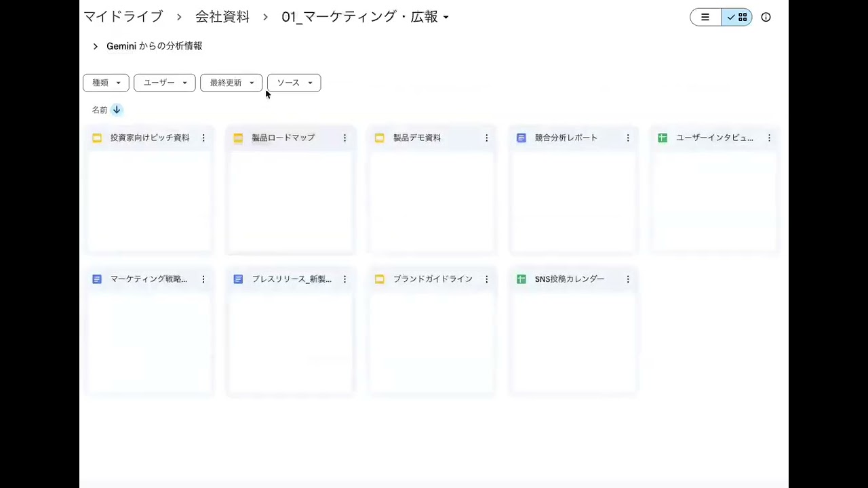Select 製品デモ資料 file name
The width and height of the screenshot is (868, 488).
point(417,138)
